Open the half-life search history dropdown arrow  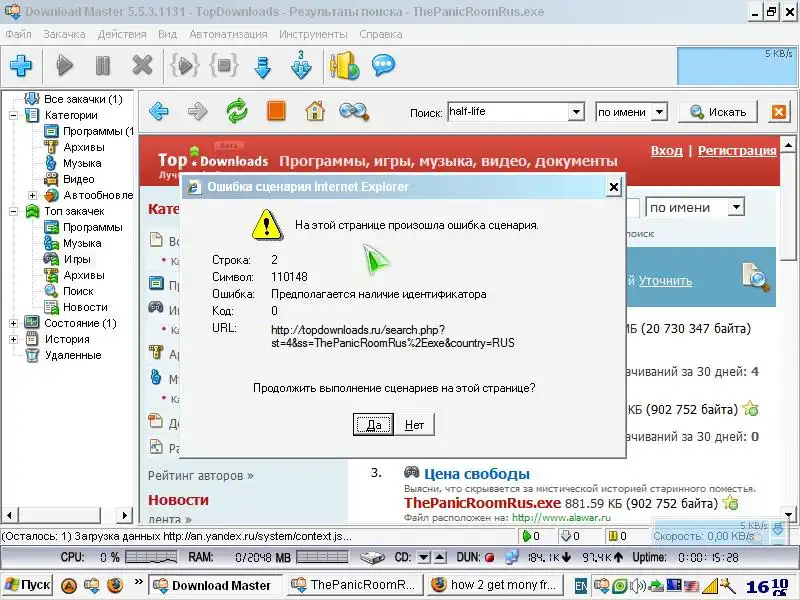[576, 112]
